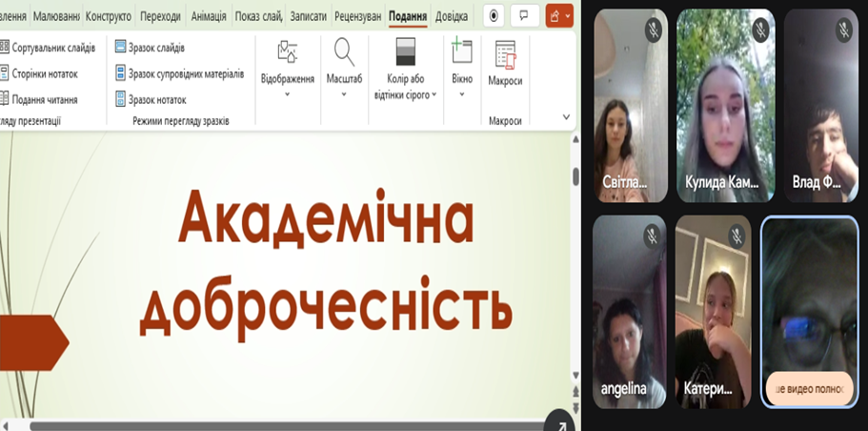
Task: Click muted mic icon on Влад's tile
Action: 843,30
